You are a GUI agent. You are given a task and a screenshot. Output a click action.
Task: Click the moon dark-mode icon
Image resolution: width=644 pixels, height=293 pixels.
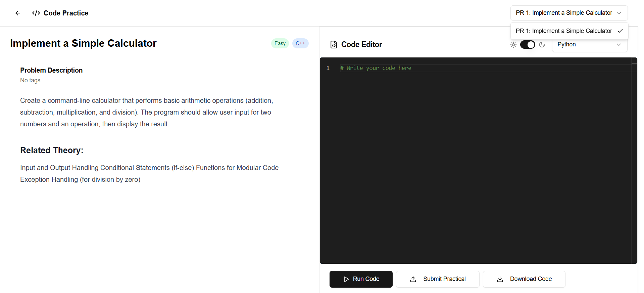542,45
